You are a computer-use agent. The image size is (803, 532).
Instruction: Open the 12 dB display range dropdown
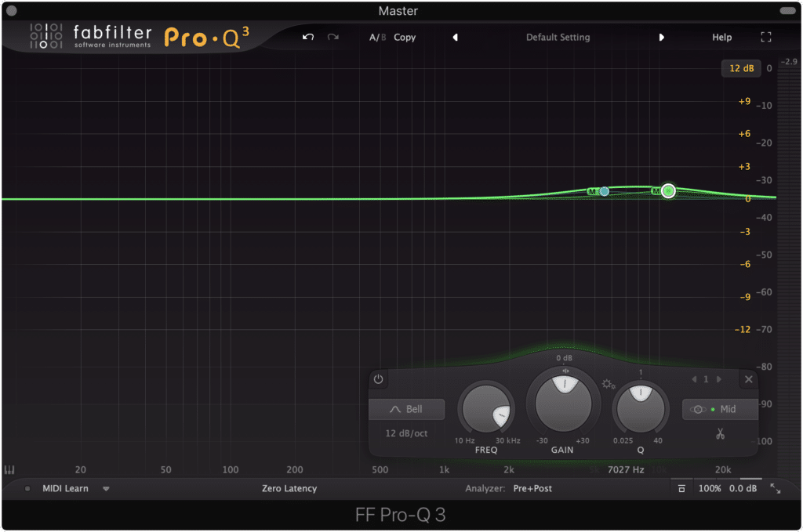[741, 68]
